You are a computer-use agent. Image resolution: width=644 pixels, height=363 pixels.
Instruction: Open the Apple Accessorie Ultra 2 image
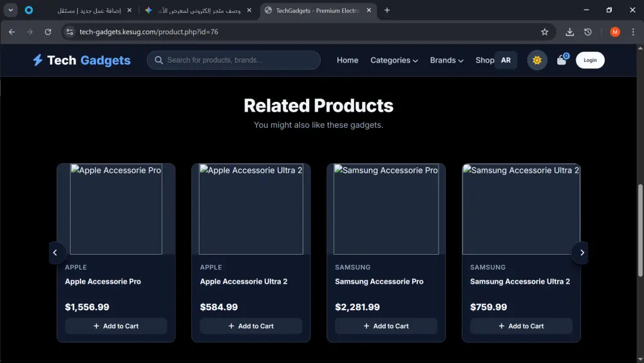tap(251, 209)
